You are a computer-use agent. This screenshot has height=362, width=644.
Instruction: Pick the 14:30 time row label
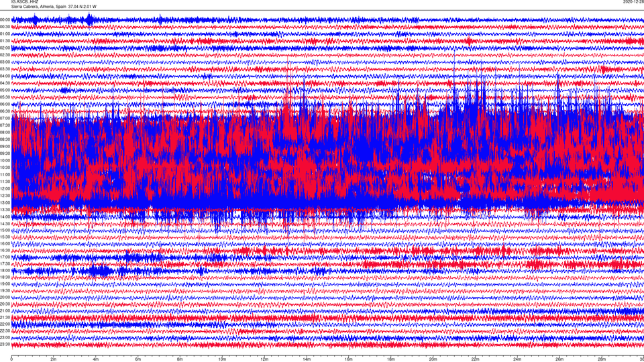(x=5, y=224)
